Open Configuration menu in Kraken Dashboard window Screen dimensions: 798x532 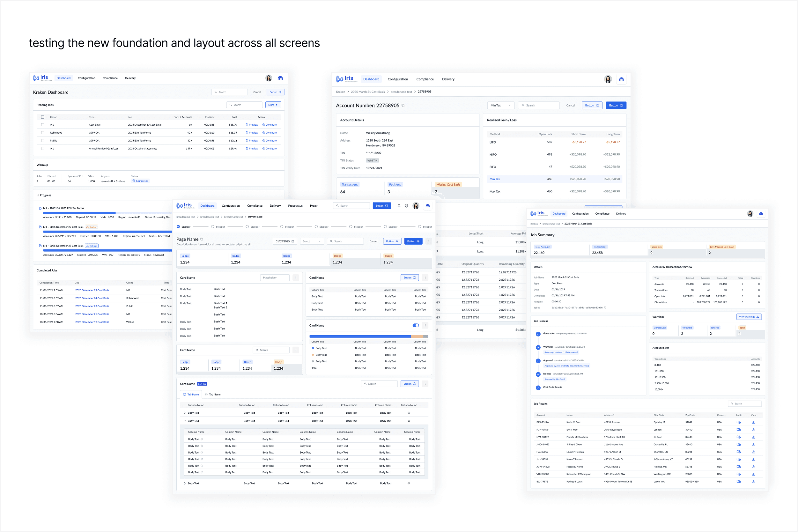86,78
